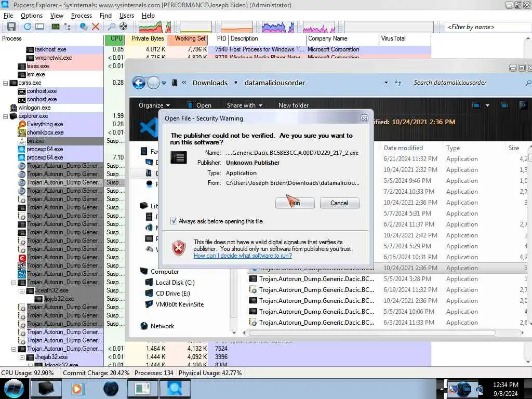Open the Options menu
This screenshot has height=399, width=532.
click(x=32, y=16)
